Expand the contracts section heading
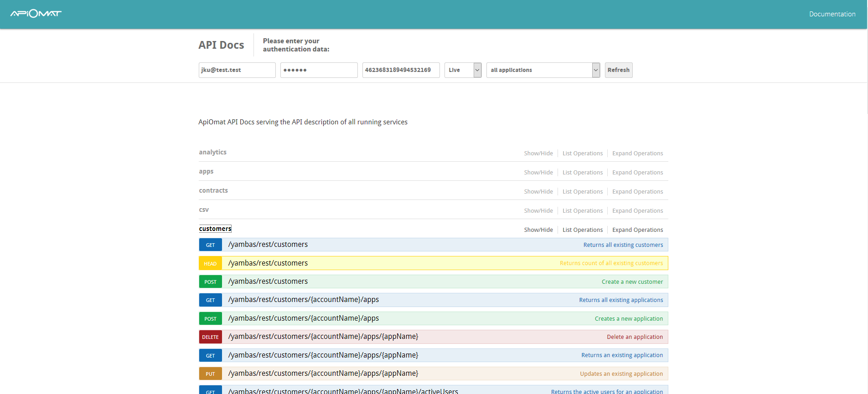This screenshot has height=394, width=868. pos(213,190)
